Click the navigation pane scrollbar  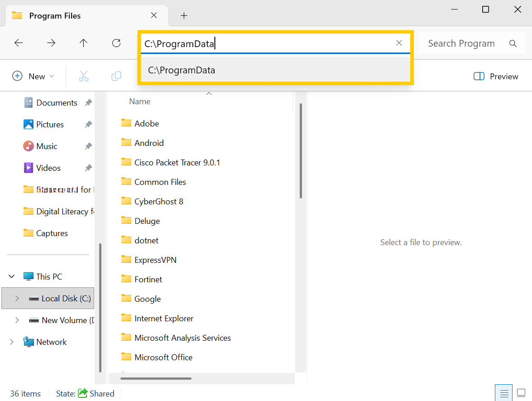100,308
